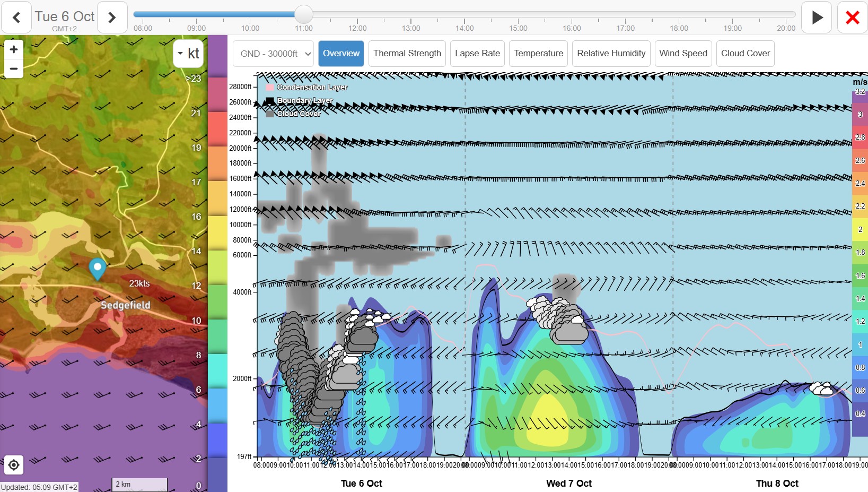Close the forecast panel with red X
Viewport: 868px width, 492px height.
tap(852, 18)
